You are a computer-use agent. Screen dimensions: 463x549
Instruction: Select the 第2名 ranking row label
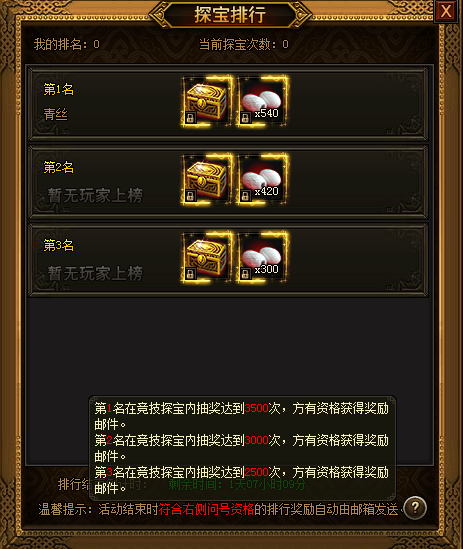click(58, 167)
